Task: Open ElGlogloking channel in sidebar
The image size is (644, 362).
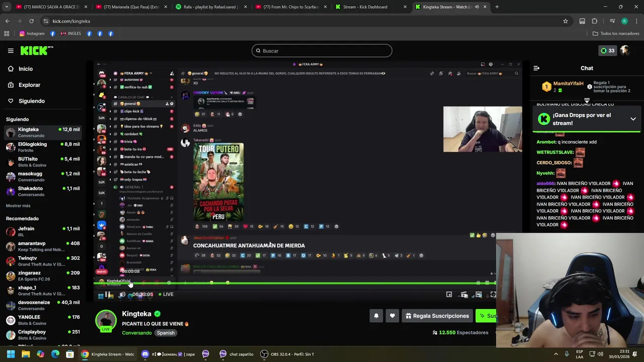Action: pos(43,147)
